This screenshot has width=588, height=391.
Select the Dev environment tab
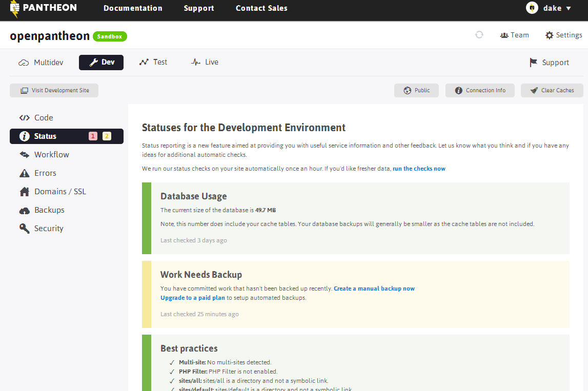coord(102,62)
